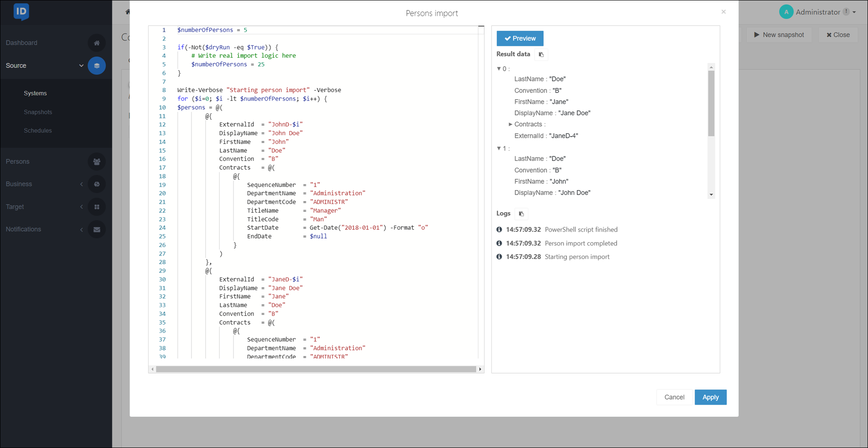Click the Notifications envelope icon

click(x=97, y=229)
